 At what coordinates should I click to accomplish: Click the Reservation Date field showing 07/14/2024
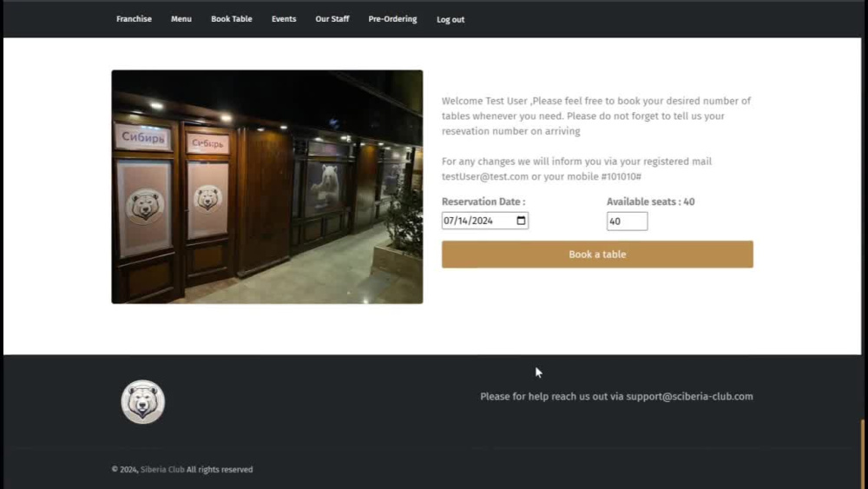485,221
